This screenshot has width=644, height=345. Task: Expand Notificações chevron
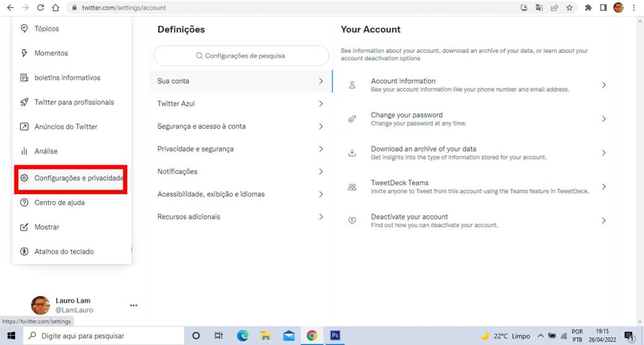click(321, 172)
